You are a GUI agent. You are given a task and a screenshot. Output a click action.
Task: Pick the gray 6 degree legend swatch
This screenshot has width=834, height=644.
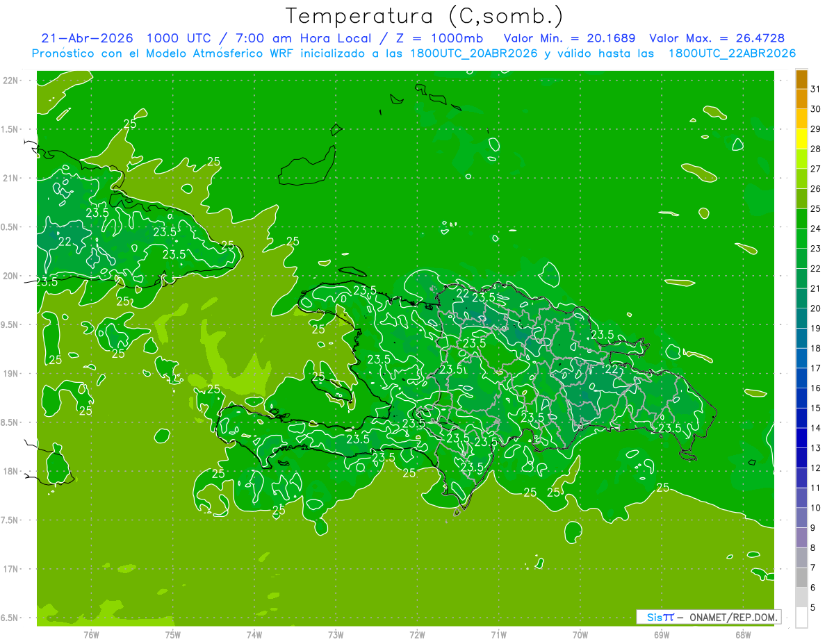click(x=801, y=578)
